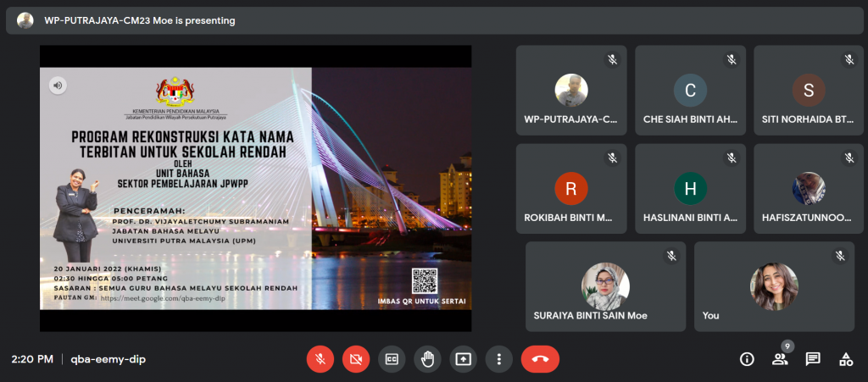Open the more options three-dot menu
The height and width of the screenshot is (382, 868).
(x=499, y=358)
